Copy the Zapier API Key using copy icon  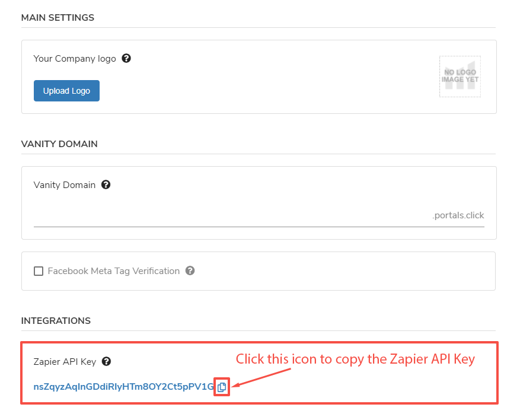[x=222, y=387]
